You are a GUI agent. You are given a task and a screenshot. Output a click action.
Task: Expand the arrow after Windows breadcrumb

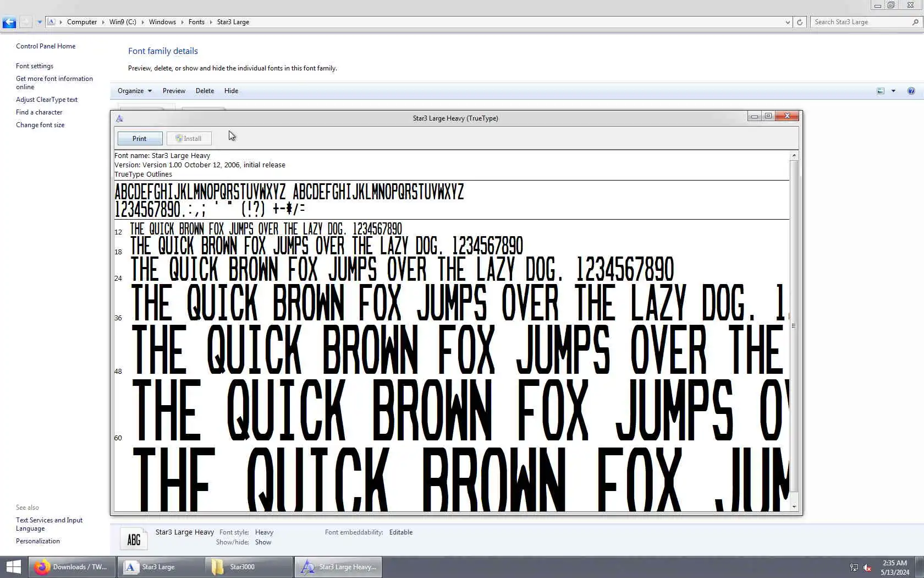click(182, 22)
